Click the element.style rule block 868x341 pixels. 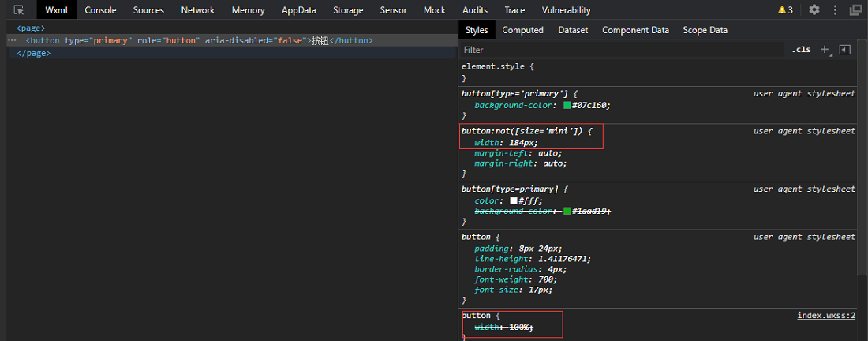[x=658, y=72]
